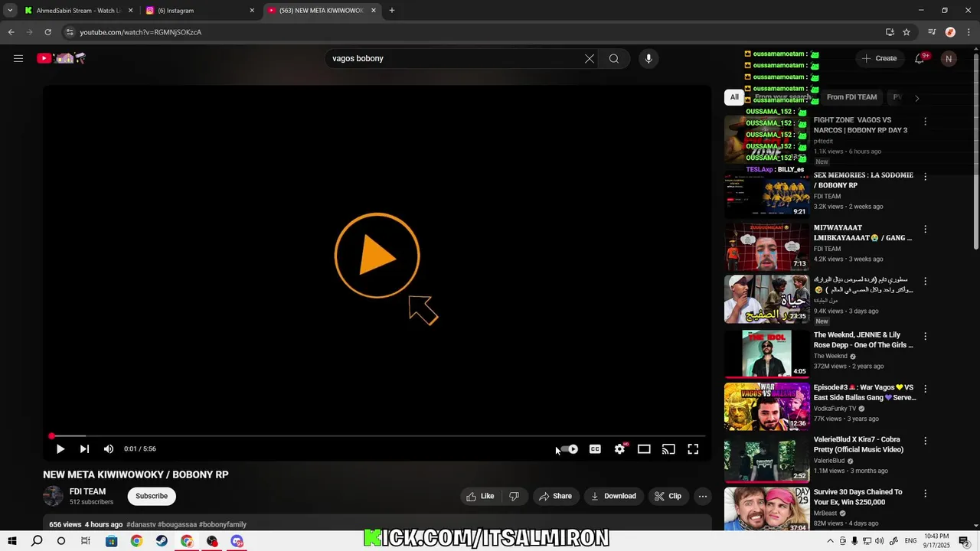Download the video
980x551 pixels.
(x=613, y=496)
